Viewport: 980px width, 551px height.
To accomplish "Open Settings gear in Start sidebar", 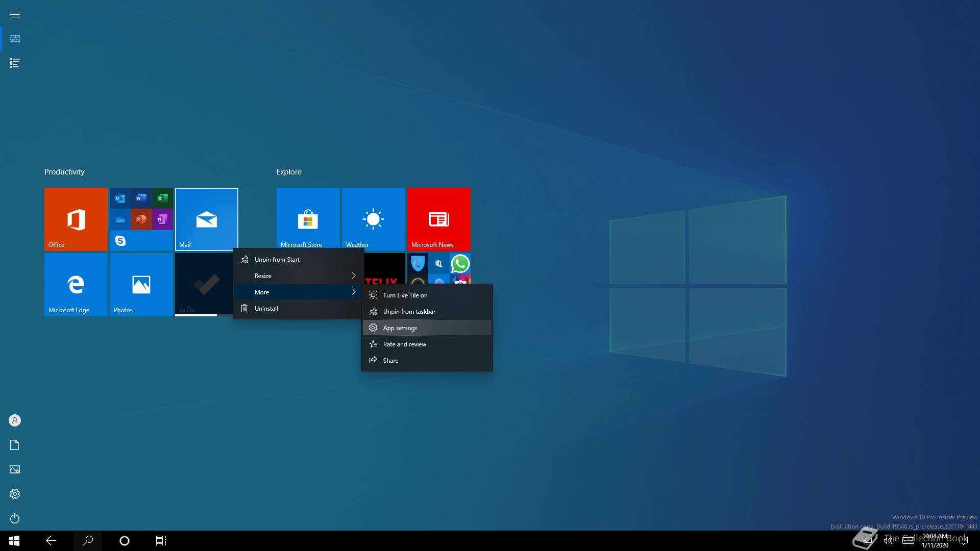I will [x=15, y=494].
